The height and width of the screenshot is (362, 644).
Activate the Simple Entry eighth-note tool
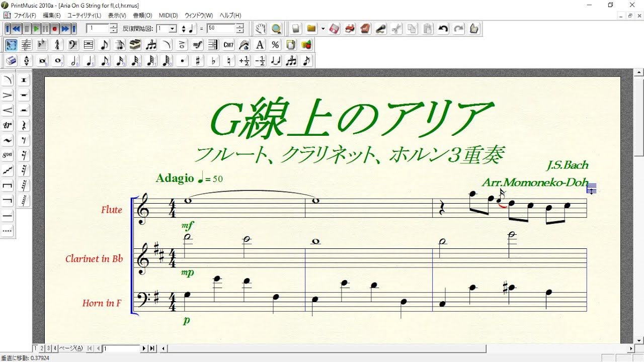104,45
